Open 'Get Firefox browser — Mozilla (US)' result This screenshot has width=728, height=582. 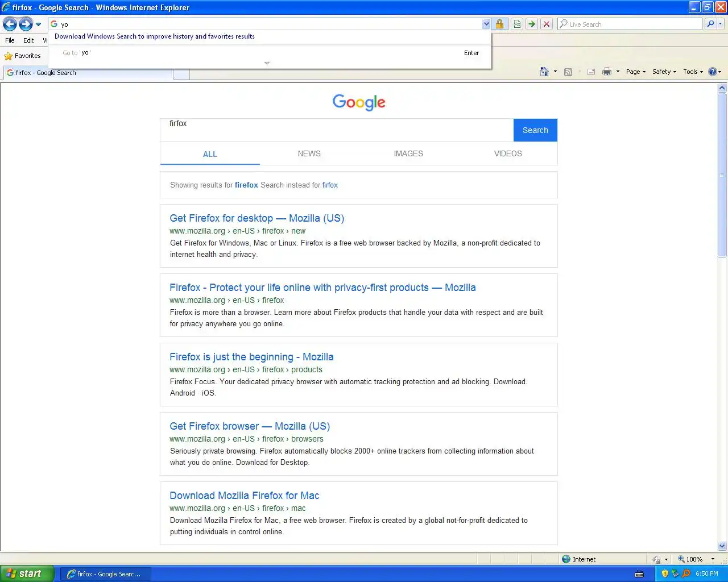point(250,426)
